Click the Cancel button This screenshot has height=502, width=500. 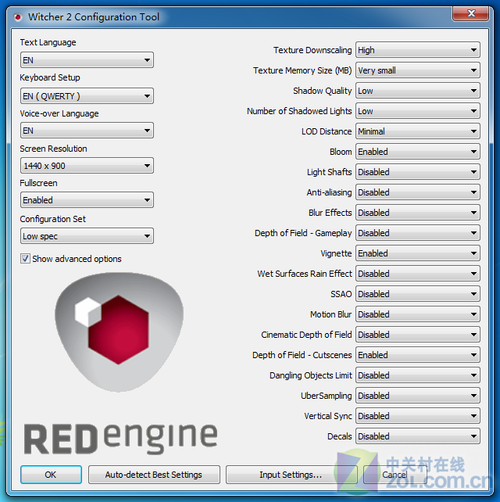coord(395,475)
